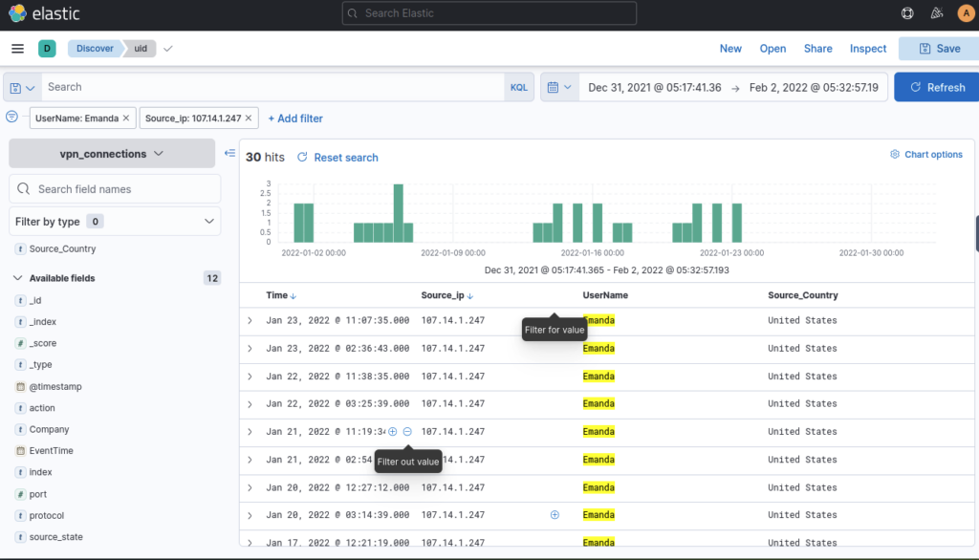Open the hamburger navigation menu
This screenshot has width=979, height=560.
[17, 48]
